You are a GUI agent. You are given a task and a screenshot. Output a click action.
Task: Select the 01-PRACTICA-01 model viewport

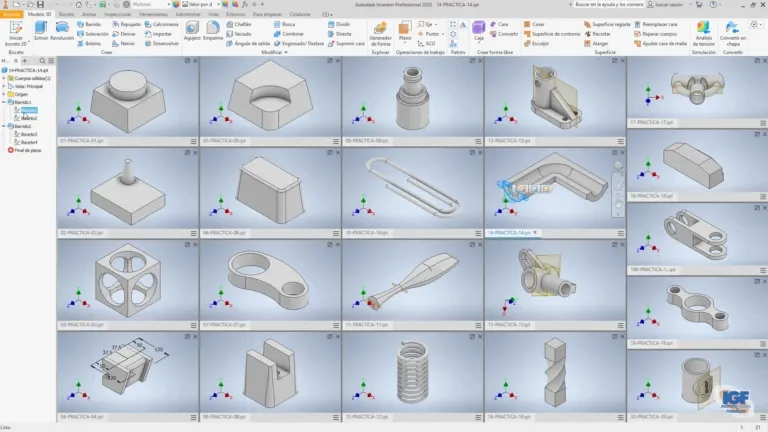(x=128, y=97)
